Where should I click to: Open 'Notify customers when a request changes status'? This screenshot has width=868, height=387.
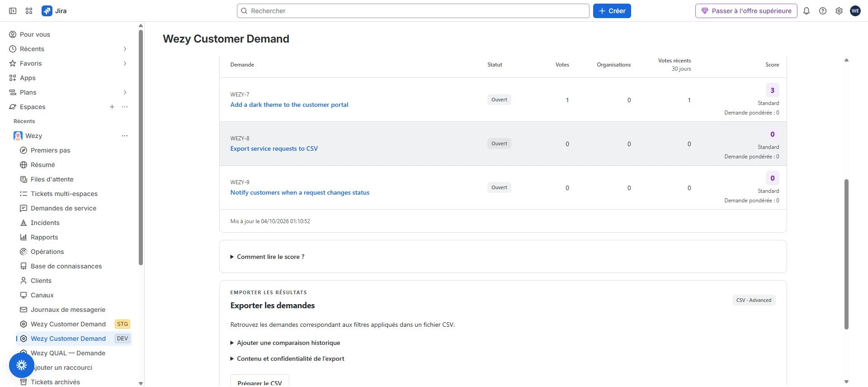300,192
